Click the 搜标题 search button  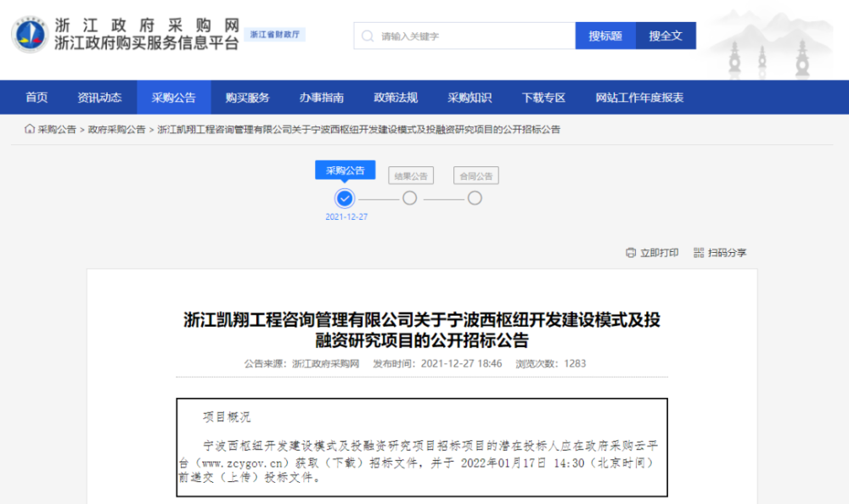605,36
